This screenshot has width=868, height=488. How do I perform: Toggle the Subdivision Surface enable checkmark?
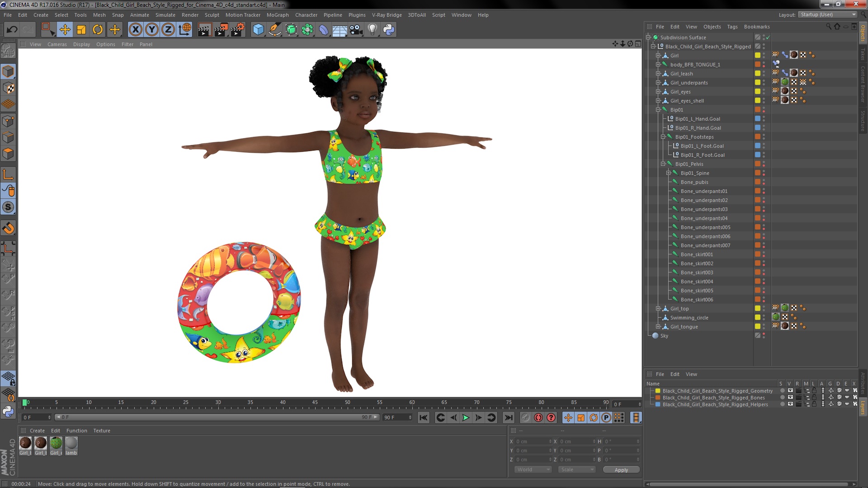tap(768, 38)
